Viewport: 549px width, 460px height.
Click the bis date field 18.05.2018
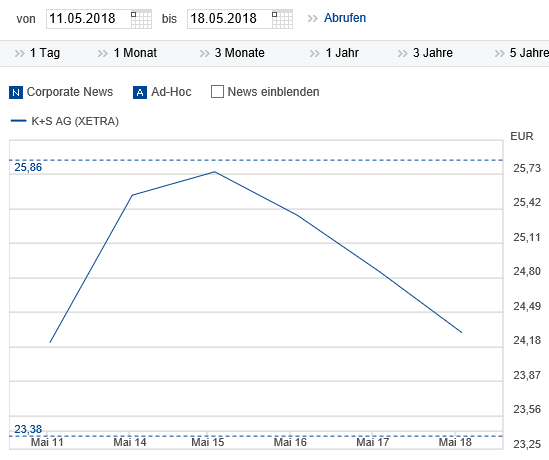click(230, 19)
